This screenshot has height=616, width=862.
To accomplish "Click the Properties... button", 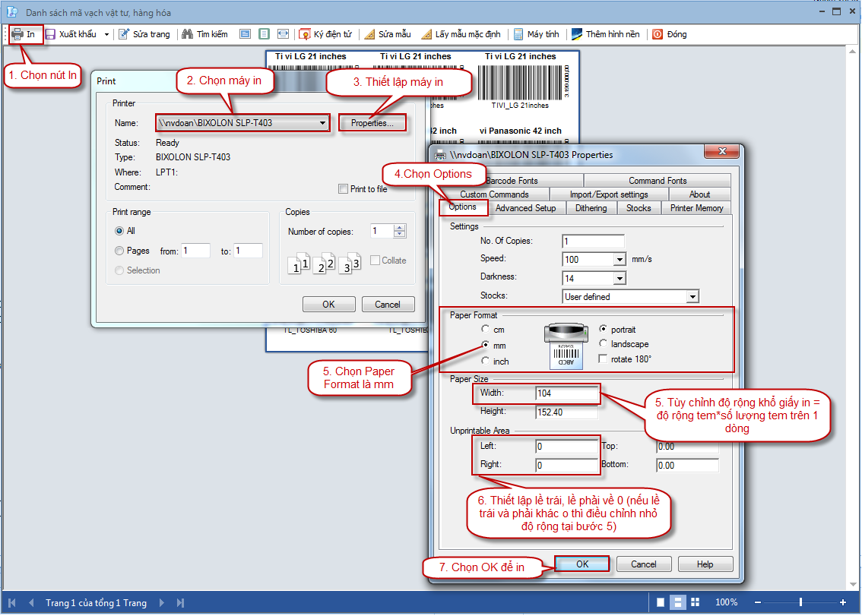I will [x=372, y=123].
